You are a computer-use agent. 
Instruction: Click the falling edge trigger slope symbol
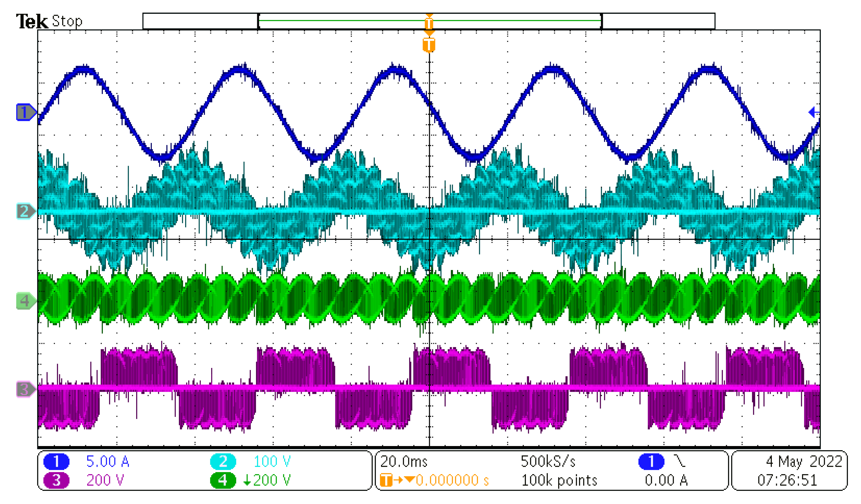[680, 461]
